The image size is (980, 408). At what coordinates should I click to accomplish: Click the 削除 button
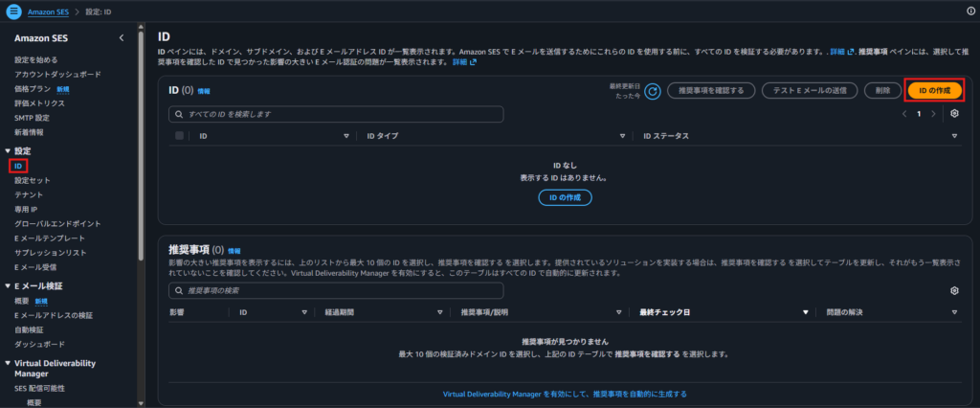[882, 91]
